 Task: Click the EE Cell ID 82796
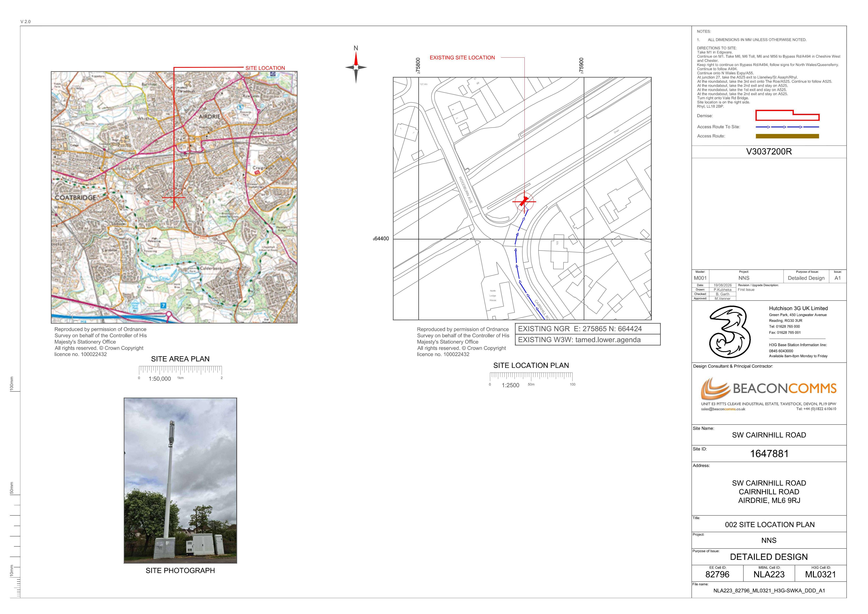(x=717, y=575)
